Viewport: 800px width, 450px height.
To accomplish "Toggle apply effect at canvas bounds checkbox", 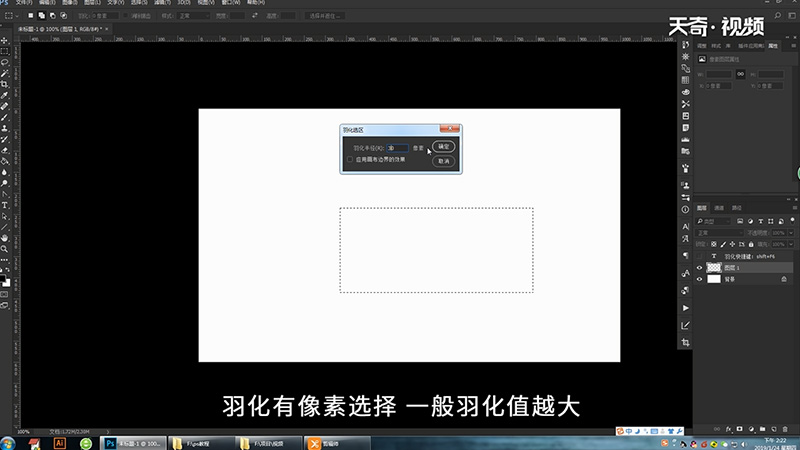I will (x=350, y=159).
